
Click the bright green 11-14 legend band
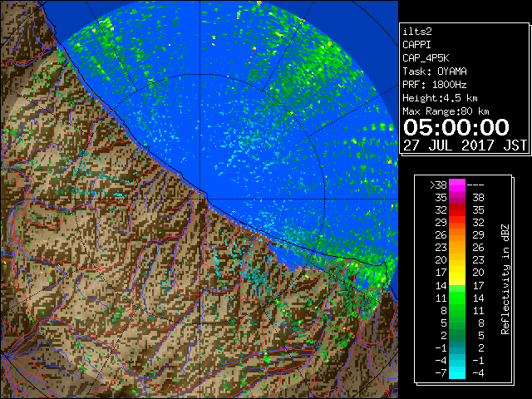[457, 298]
